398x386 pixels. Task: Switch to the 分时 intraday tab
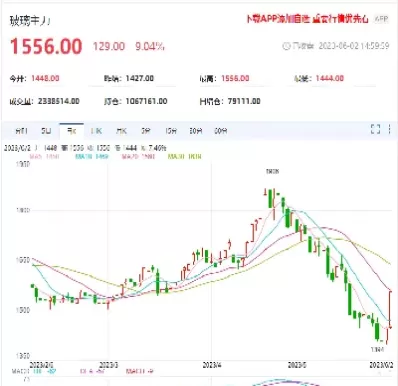21,131
